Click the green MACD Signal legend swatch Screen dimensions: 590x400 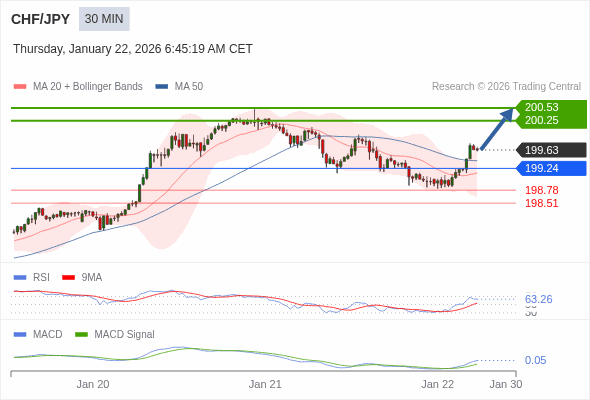81,335
